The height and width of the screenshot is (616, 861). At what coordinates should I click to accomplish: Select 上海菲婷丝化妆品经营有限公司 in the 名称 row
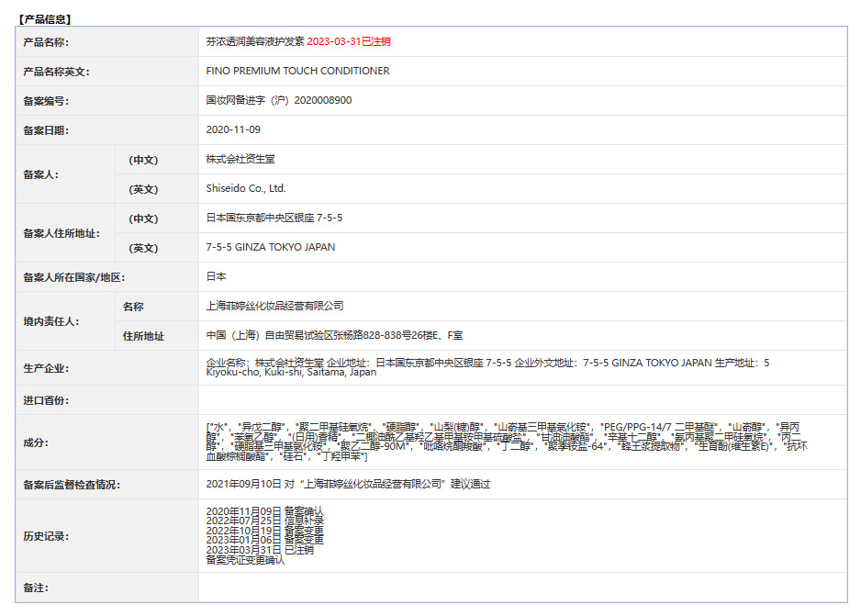pyautogui.click(x=274, y=306)
